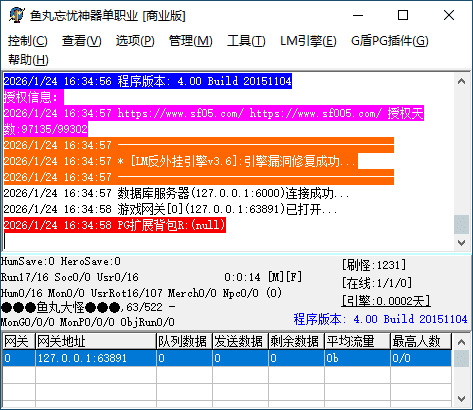Viewport: 473px width, 410px height.
Task: Click the [刷怪:1231] status label
Action: point(374,265)
